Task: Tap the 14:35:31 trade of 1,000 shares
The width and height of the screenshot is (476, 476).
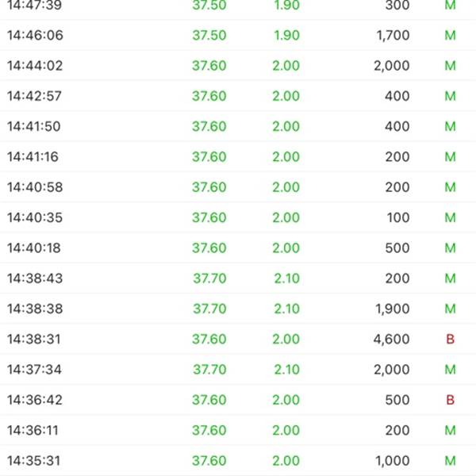Action: [x=238, y=460]
